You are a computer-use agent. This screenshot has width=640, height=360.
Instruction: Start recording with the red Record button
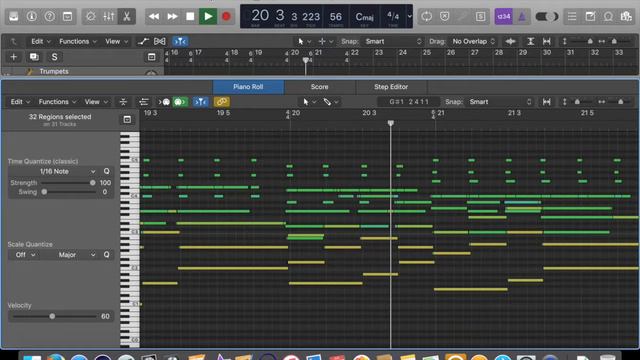pos(226,16)
